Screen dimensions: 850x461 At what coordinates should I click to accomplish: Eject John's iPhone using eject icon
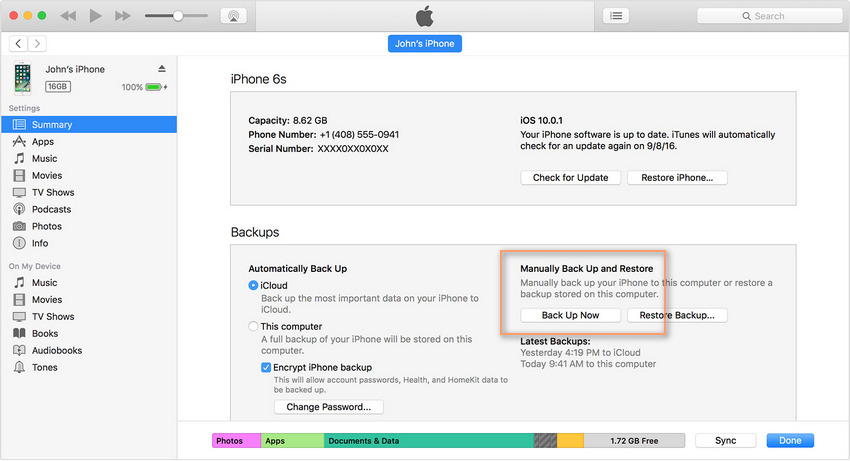coord(162,69)
